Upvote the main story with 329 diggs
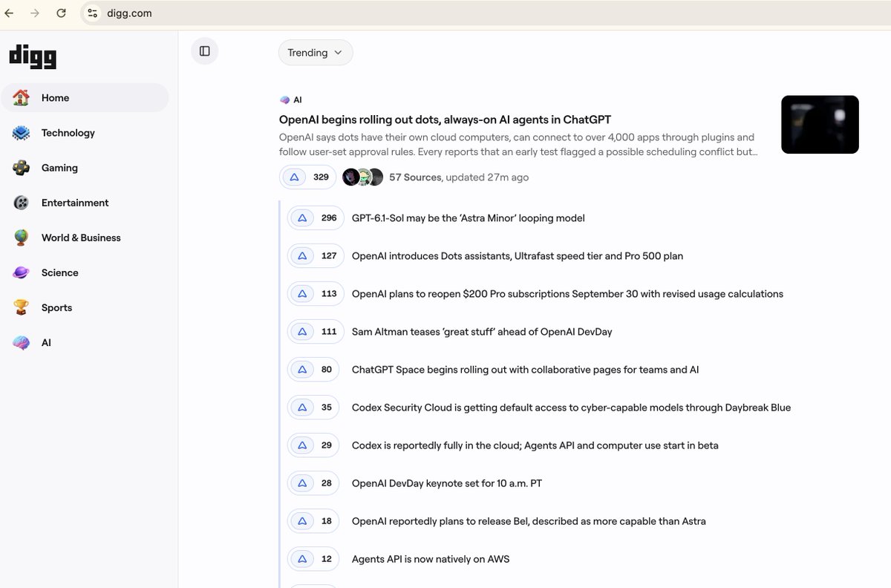 point(307,177)
